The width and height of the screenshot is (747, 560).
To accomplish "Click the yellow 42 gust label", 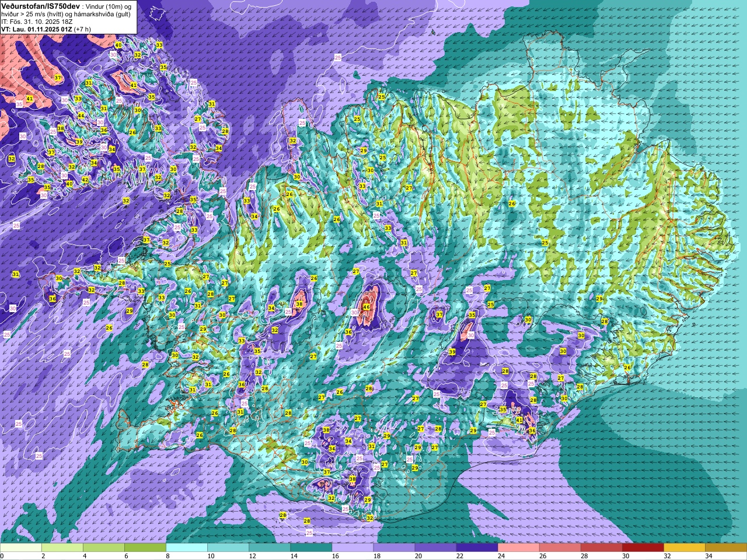I will (x=85, y=180).
